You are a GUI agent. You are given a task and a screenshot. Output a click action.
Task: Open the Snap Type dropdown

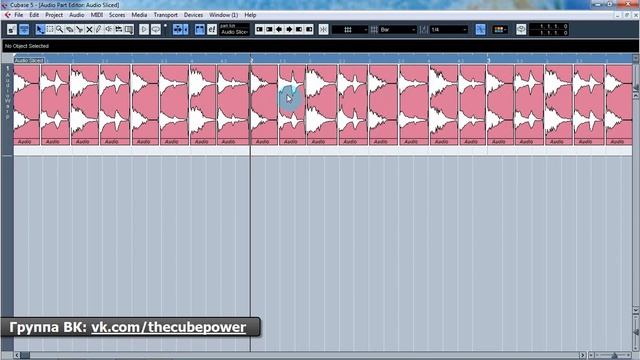(x=350, y=29)
